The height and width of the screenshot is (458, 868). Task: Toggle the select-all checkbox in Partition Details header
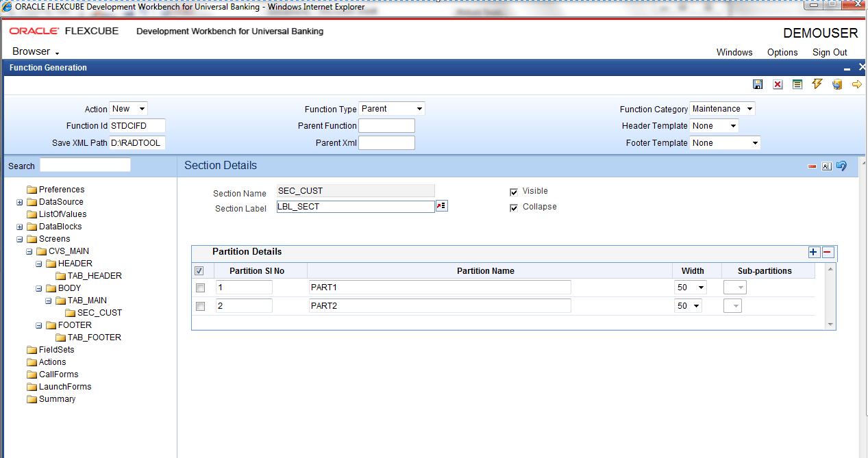199,271
